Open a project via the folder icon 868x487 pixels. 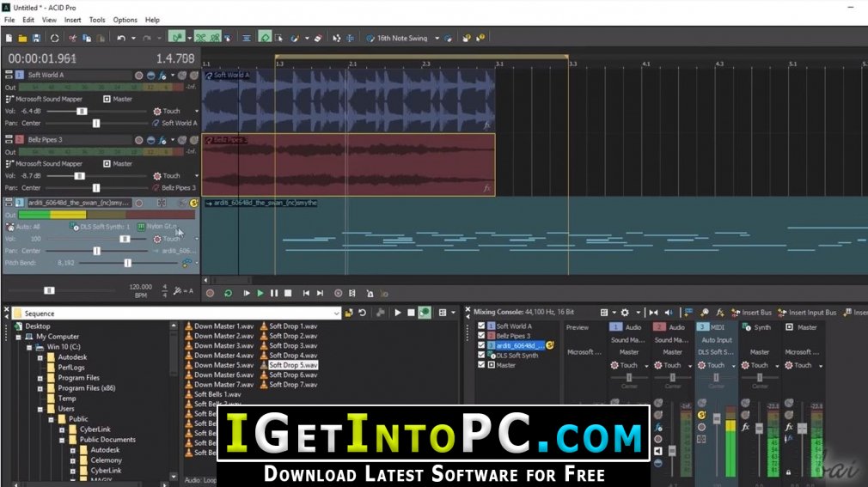(22, 38)
